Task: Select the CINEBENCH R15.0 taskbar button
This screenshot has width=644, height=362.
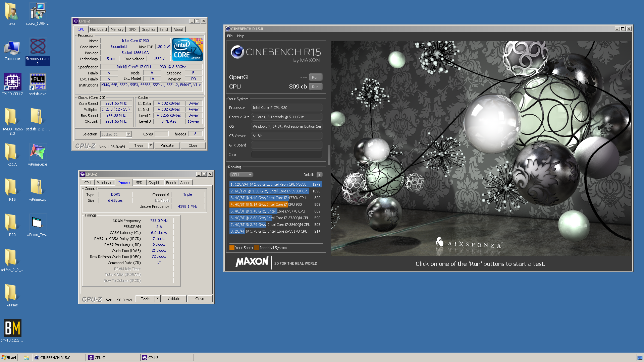Action: 59,358
